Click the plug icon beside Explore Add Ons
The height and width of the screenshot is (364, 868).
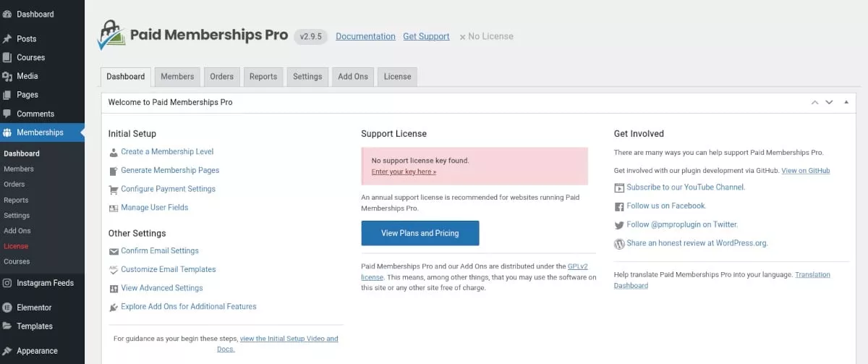click(x=114, y=307)
